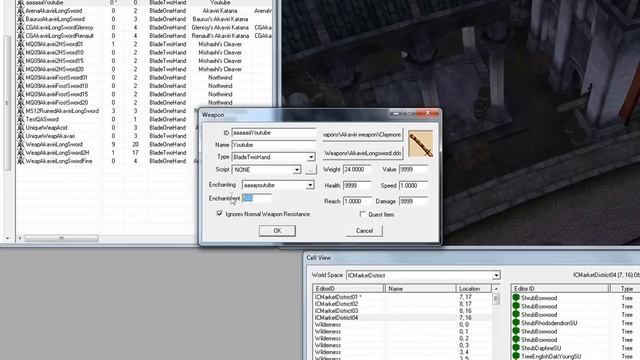This screenshot has width=640, height=360.
Task: Click the weapon icon of MQ09Akaviri2HSword15
Action: (x=20, y=61)
